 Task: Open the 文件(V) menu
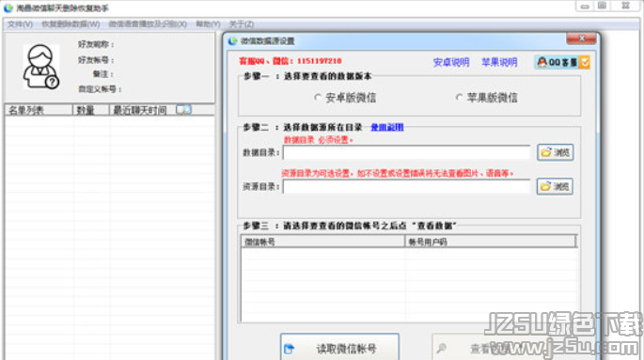tap(20, 24)
